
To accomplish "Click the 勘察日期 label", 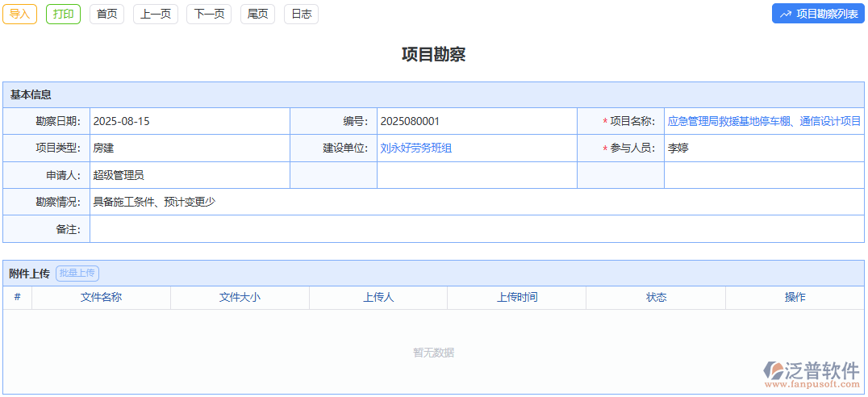I will (x=58, y=121).
